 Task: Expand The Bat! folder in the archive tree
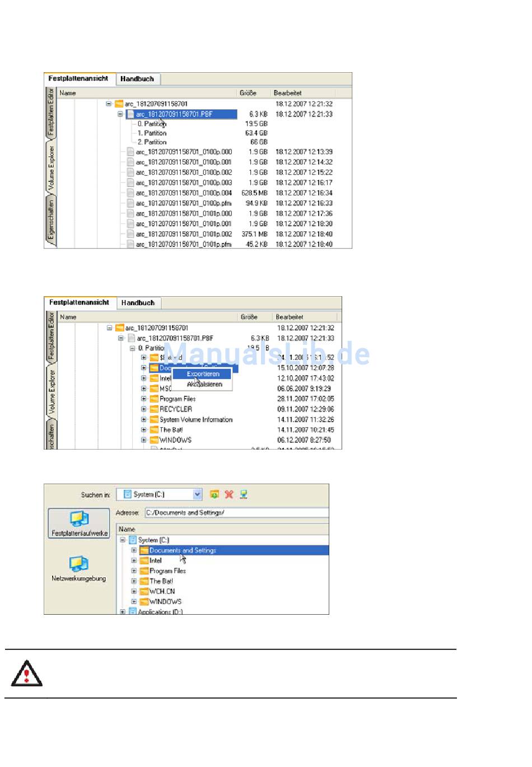click(x=143, y=430)
